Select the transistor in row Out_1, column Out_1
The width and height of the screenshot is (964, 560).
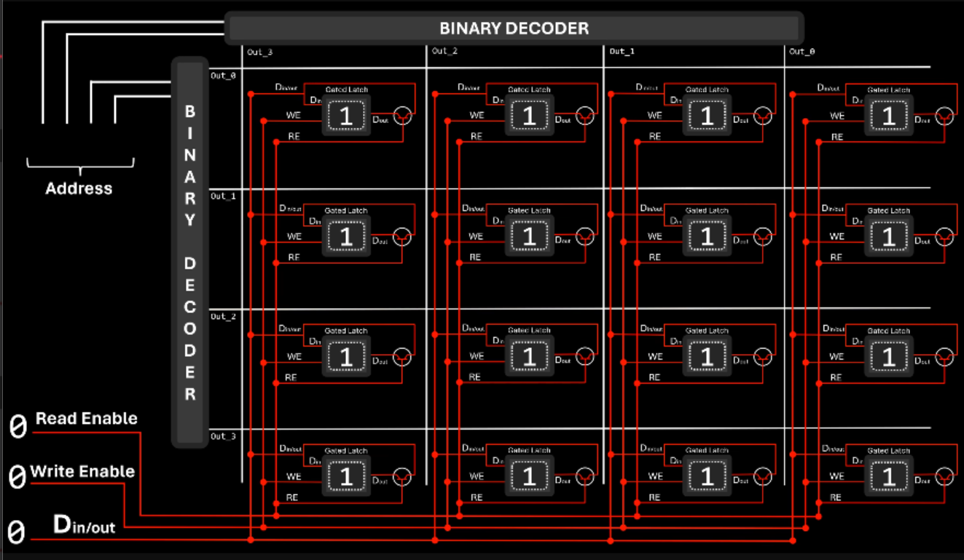(763, 236)
